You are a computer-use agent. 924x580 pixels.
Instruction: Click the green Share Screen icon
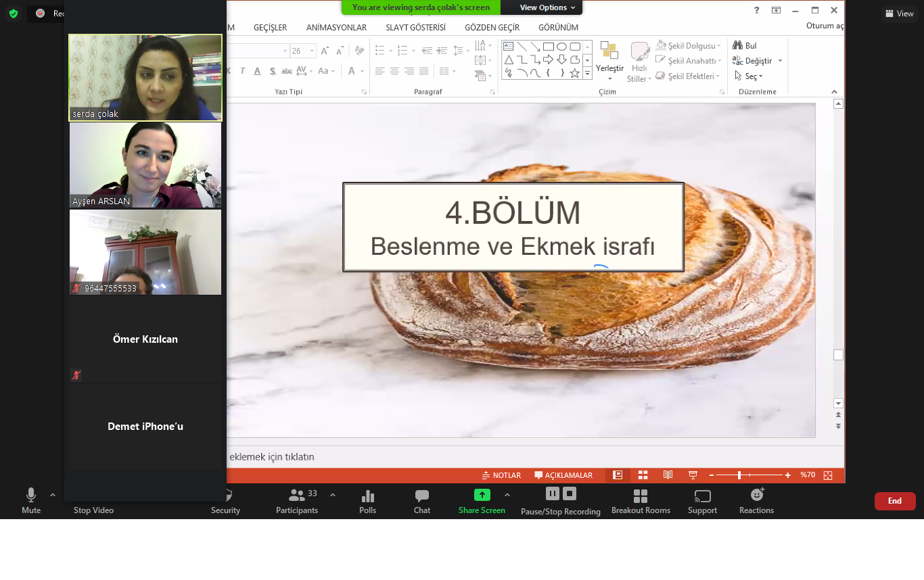[482, 495]
